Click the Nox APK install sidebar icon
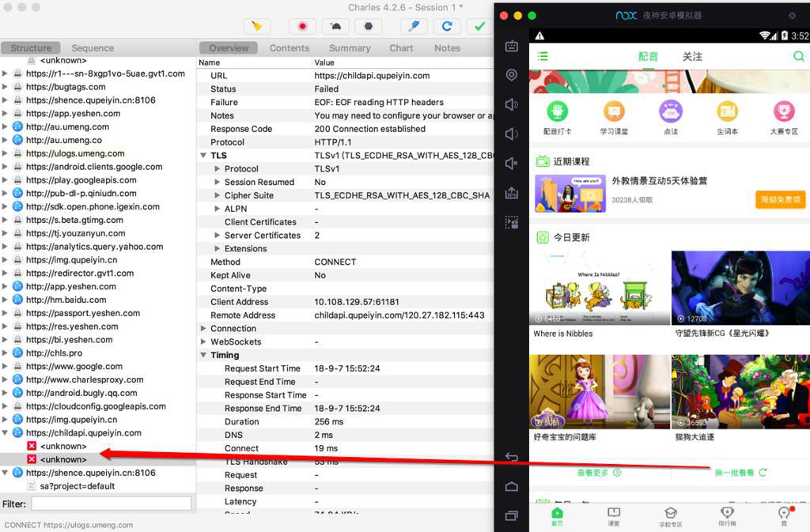 (512, 193)
